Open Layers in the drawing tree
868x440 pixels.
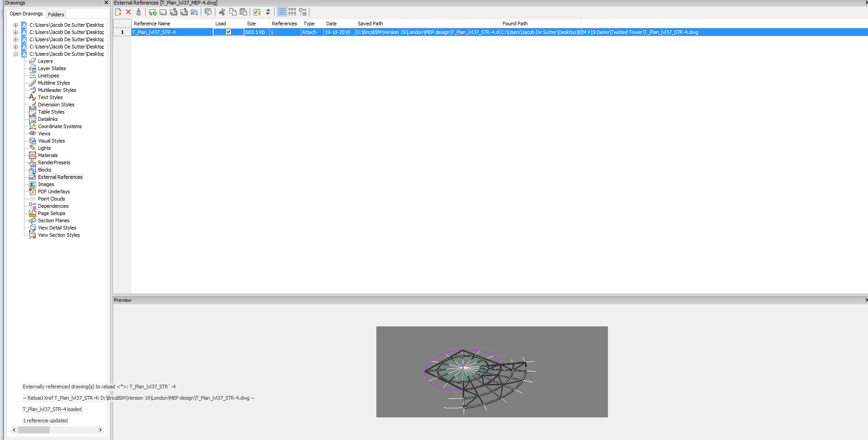(x=45, y=61)
